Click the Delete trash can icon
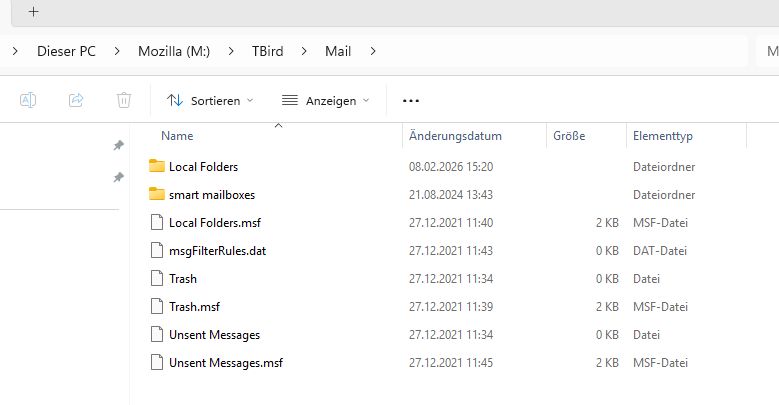 pyautogui.click(x=124, y=100)
